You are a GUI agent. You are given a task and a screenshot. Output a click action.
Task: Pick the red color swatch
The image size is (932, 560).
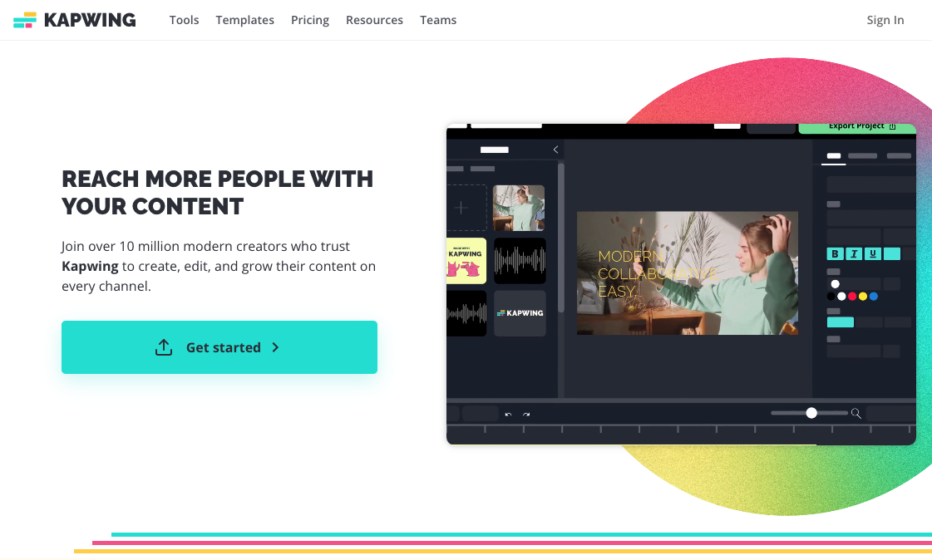[x=851, y=297]
